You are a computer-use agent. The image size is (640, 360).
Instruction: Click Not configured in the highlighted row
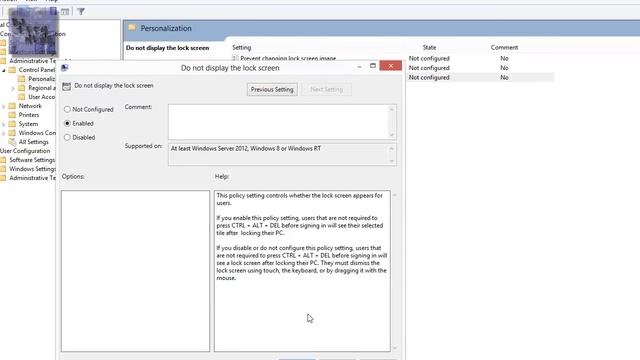tap(429, 77)
